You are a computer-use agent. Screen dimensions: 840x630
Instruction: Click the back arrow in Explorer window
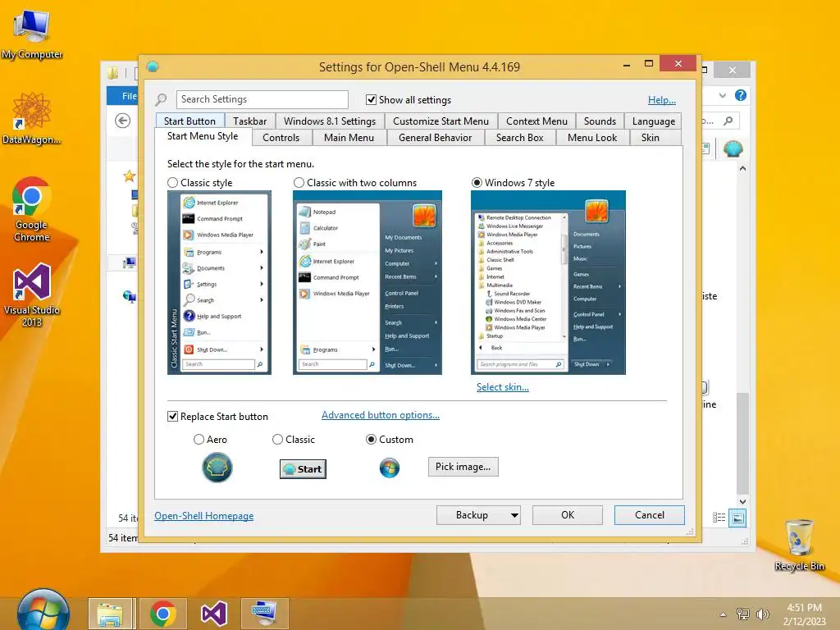coord(123,121)
